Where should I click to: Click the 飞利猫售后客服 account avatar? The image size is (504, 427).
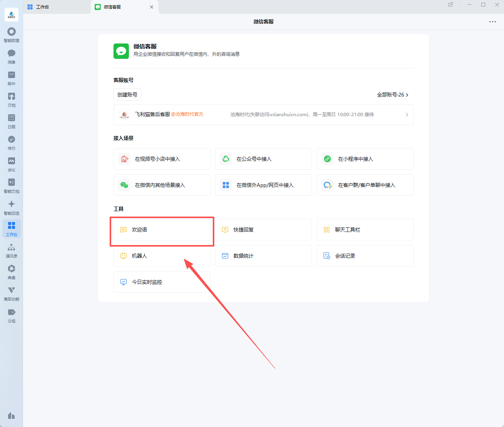click(124, 115)
